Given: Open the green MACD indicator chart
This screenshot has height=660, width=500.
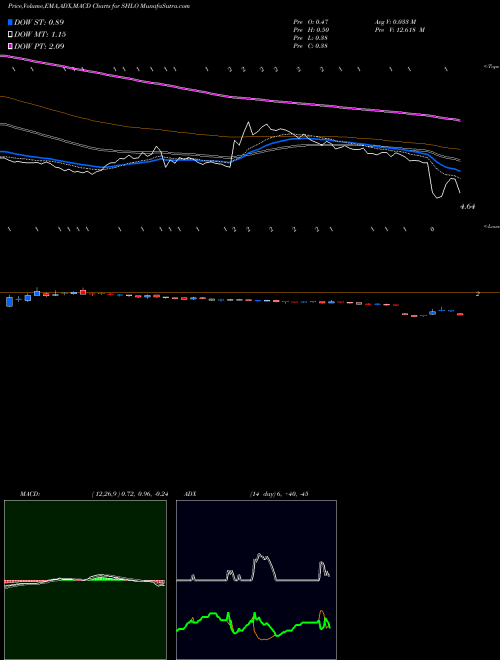Looking at the screenshot, I should tap(85, 580).
